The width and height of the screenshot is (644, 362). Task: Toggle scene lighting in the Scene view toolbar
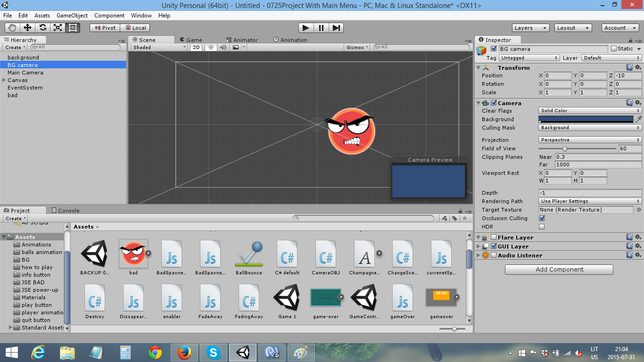click(x=211, y=47)
